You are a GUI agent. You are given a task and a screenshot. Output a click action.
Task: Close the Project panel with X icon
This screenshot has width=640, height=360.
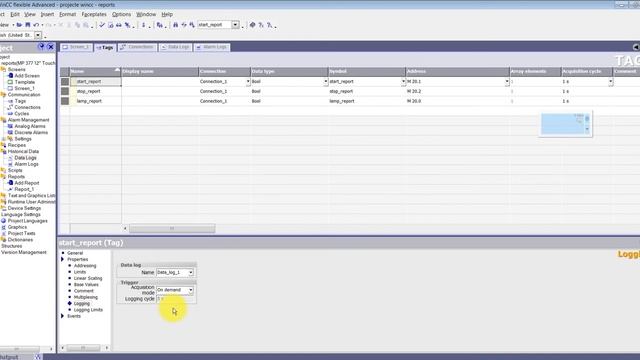click(x=51, y=47)
